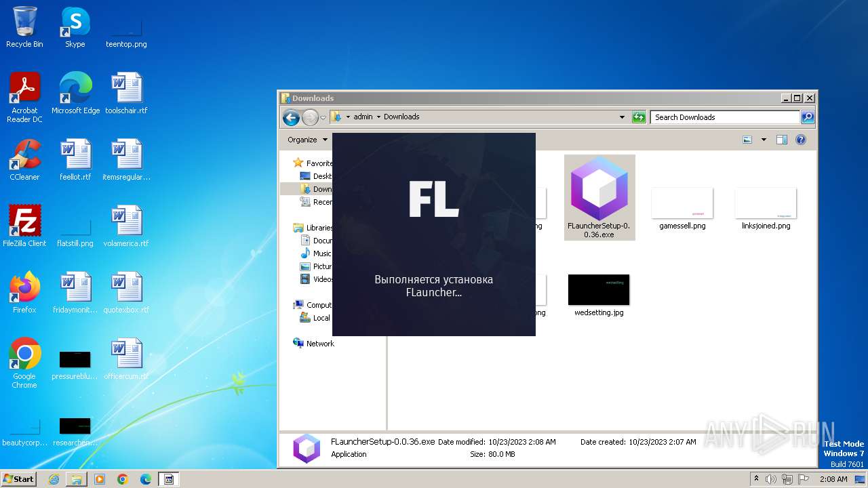Screen dimensions: 868x488
Task: Open the Skype desktop shortcut
Action: 75,27
